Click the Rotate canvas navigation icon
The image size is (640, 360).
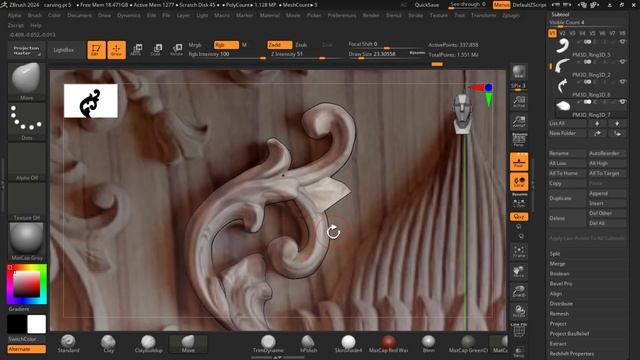click(519, 311)
